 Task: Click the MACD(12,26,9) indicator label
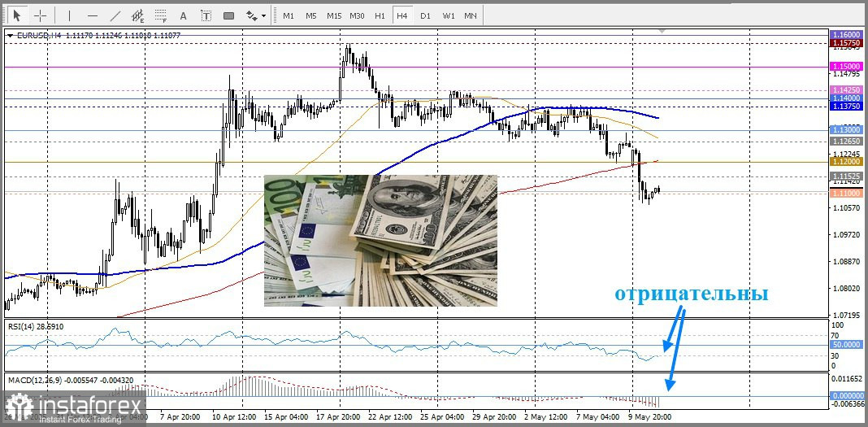pos(71,380)
